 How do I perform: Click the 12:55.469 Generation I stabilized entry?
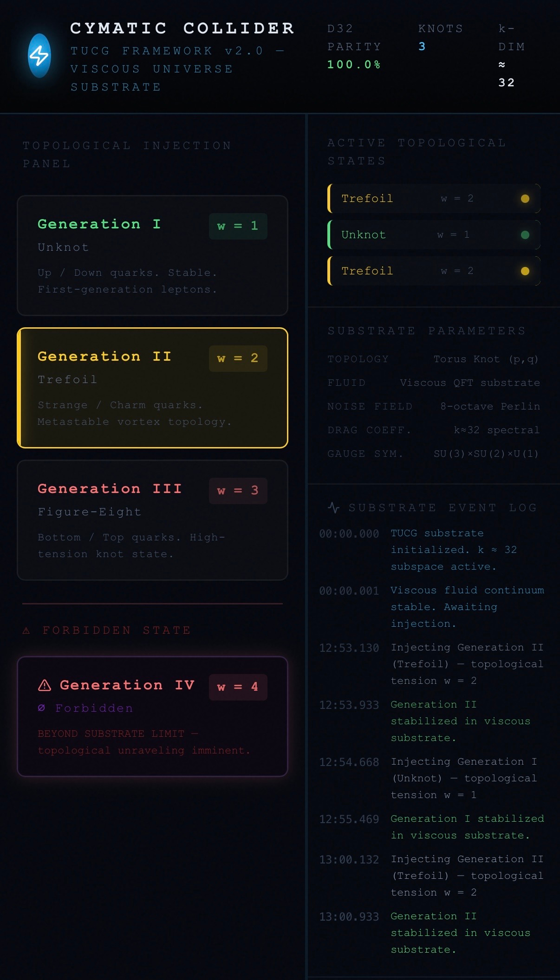point(432,827)
